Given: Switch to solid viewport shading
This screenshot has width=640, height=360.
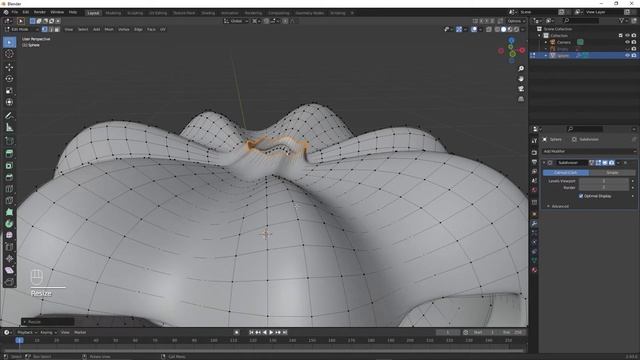Looking at the screenshot, I should pos(503,29).
